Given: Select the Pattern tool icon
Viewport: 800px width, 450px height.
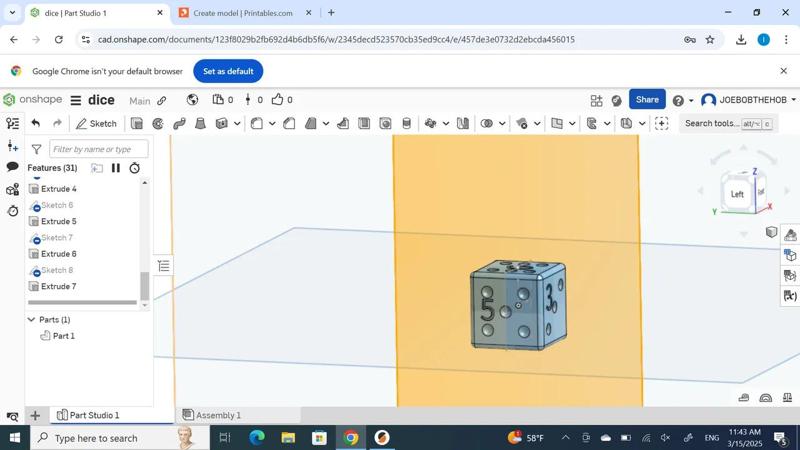Looking at the screenshot, I should pyautogui.click(x=430, y=123).
